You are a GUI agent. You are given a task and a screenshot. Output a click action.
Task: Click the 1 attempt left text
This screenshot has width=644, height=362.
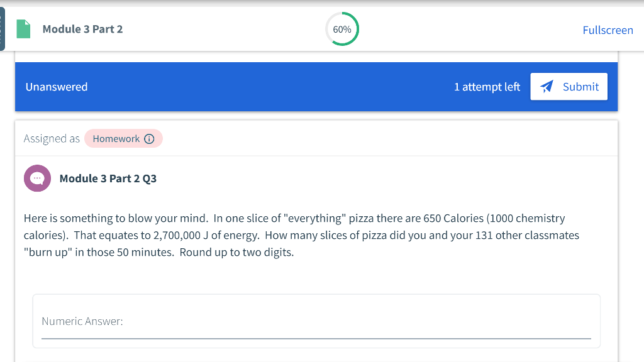[487, 87]
